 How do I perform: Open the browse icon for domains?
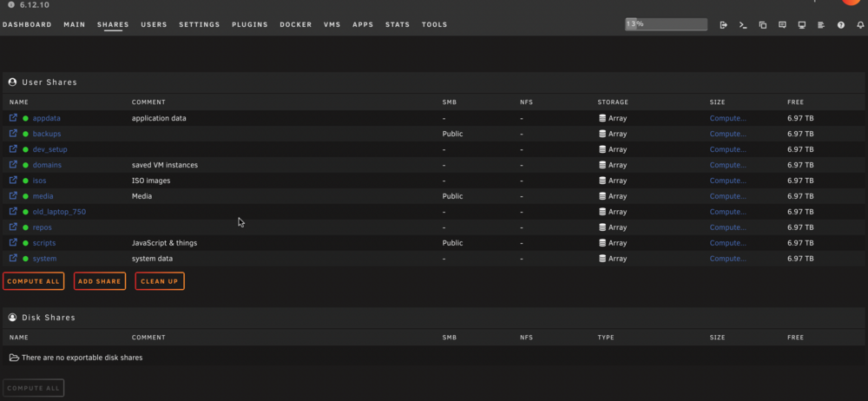[x=13, y=165]
